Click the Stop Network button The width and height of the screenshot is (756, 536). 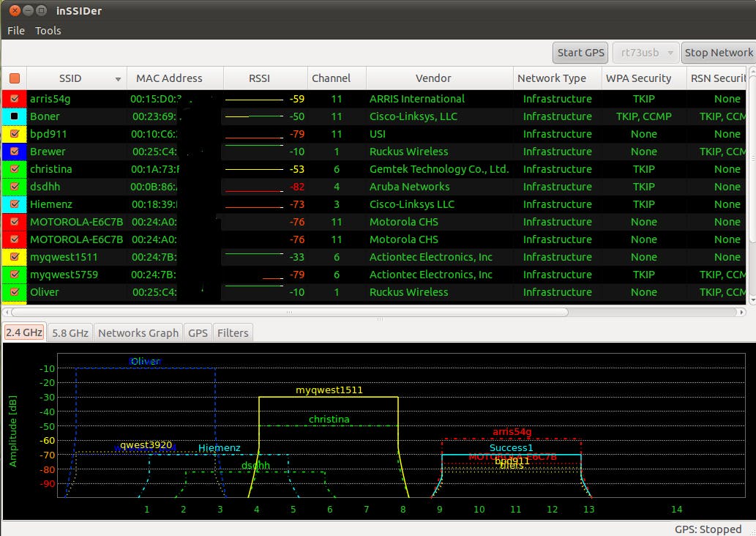pos(719,53)
